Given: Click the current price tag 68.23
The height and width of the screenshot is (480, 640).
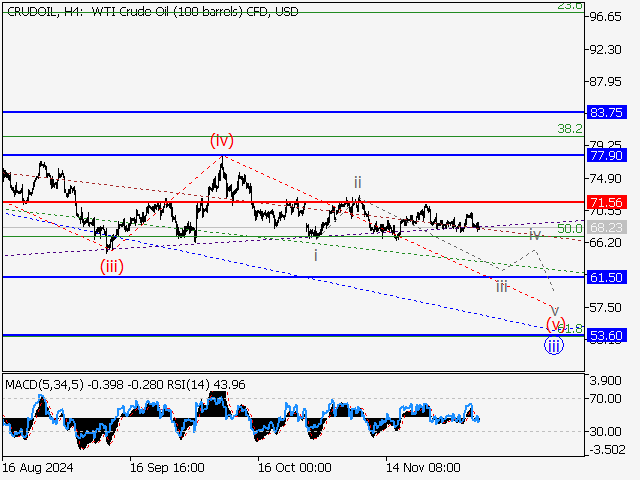Looking at the screenshot, I should pos(607,228).
